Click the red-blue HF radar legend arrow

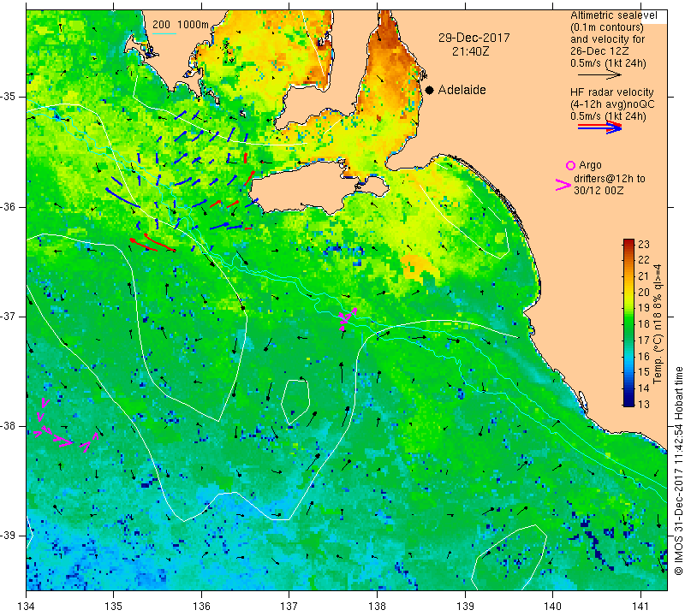[599, 127]
